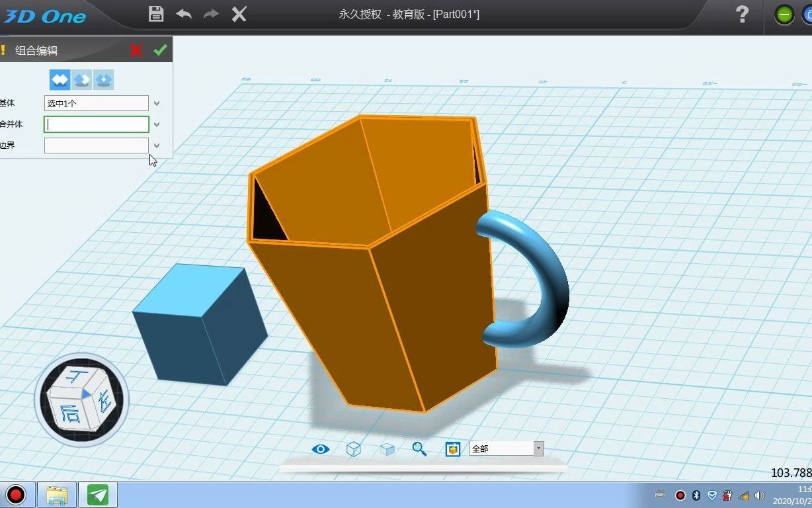Image resolution: width=812 pixels, height=508 pixels.
Task: Select the union boolean operation icon
Action: pos(59,79)
